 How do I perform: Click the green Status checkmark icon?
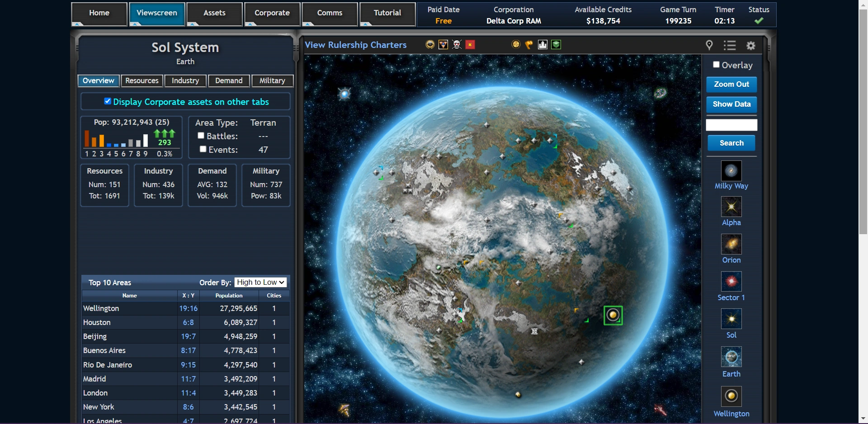tap(759, 21)
